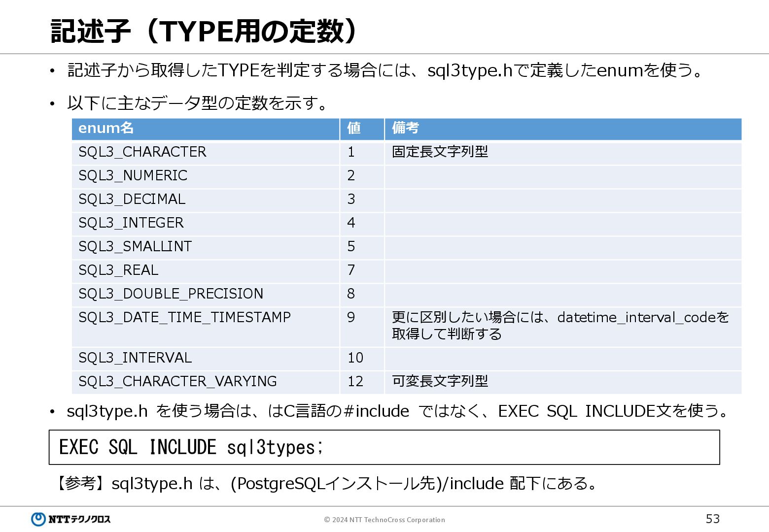Viewport: 769px width, 532px height.
Task: Click the bullet about sql3type.h enum usage
Action: 384,70
